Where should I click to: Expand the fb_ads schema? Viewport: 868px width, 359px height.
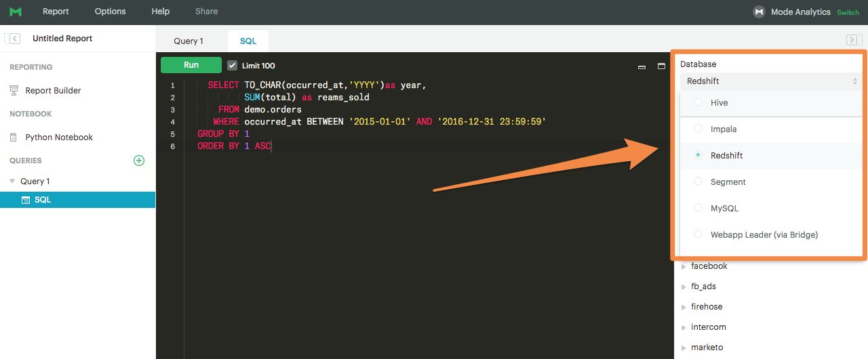(684, 287)
